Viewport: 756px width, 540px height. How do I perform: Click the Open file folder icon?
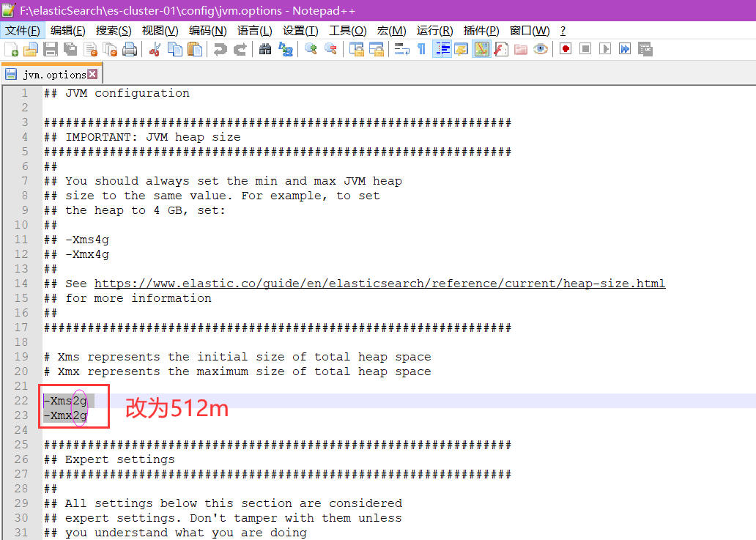(30, 49)
